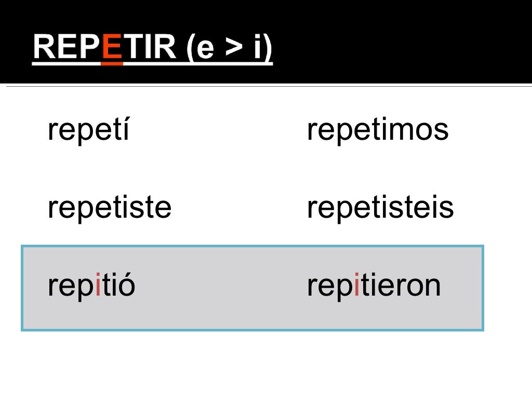
Task: Click the red i in repitió
Action: click(98, 285)
